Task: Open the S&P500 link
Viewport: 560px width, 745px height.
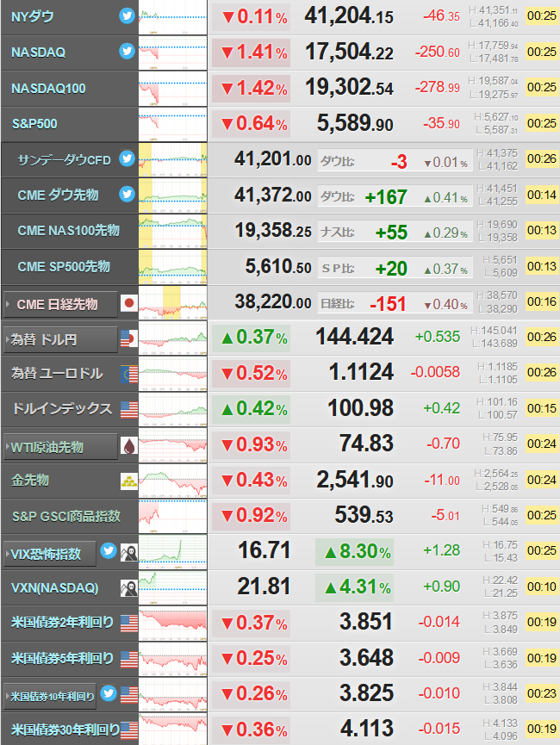Action: (34, 124)
